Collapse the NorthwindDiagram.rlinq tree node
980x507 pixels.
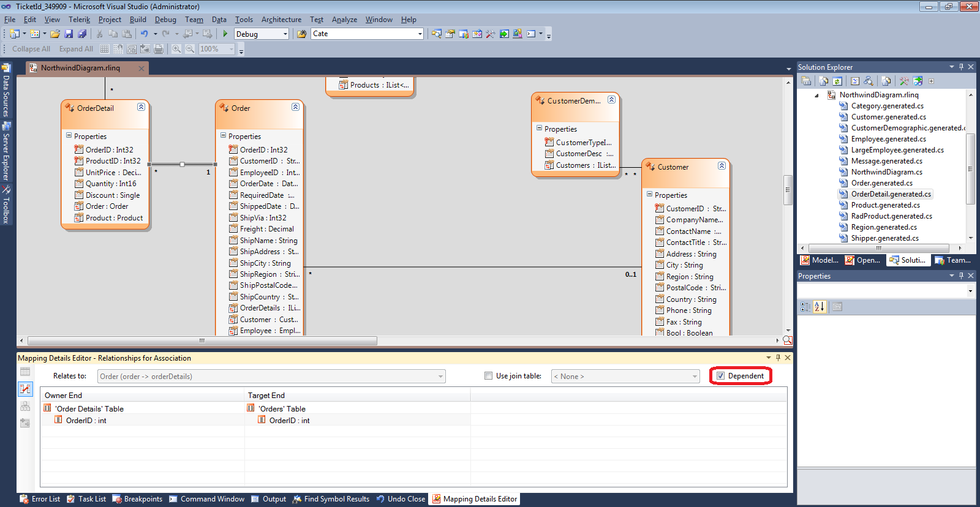(817, 96)
